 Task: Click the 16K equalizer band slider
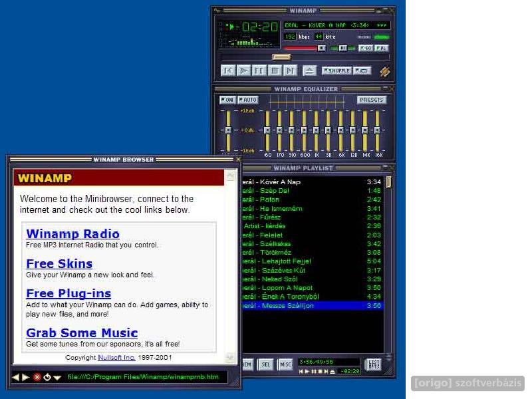(x=377, y=130)
